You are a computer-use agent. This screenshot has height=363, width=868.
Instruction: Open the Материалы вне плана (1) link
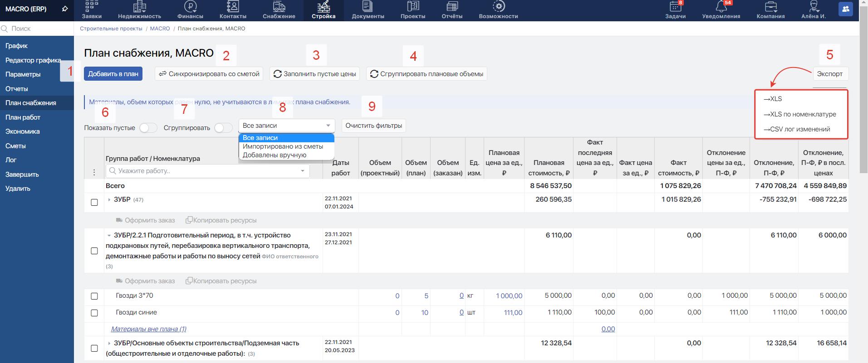click(x=148, y=329)
